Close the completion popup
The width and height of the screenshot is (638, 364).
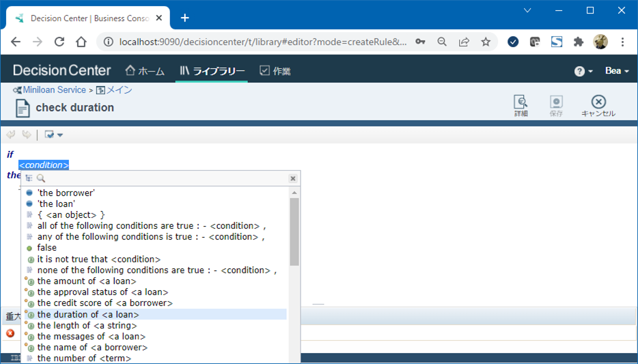tap(293, 178)
